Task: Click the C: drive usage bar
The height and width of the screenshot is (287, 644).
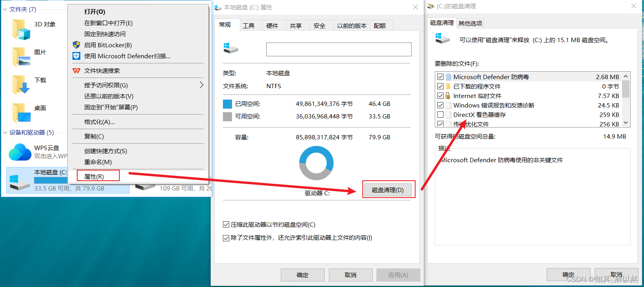Action: (51, 180)
